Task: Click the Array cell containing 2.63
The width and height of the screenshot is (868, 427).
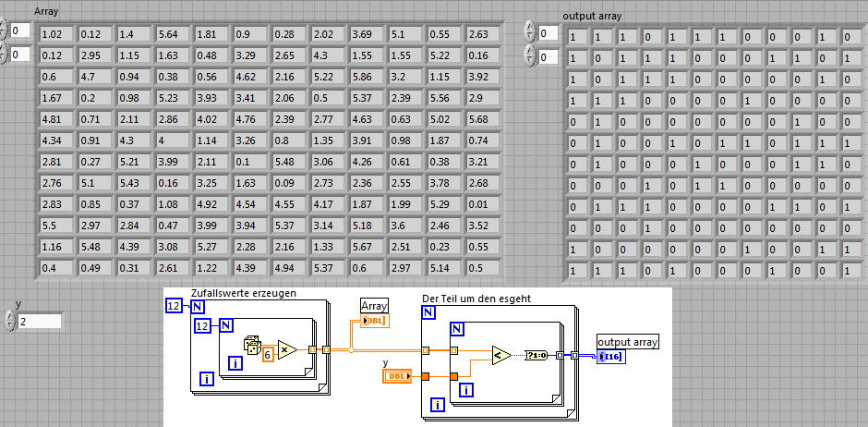Action: [x=483, y=34]
